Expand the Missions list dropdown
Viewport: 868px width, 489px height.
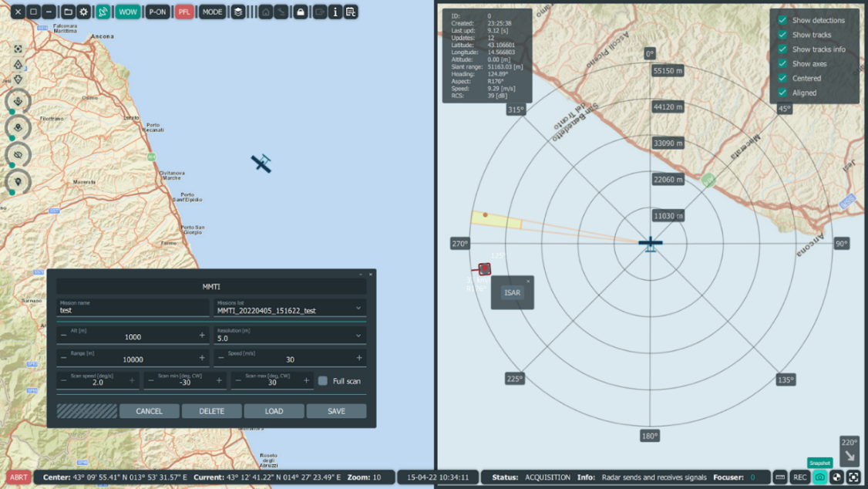pyautogui.click(x=359, y=309)
